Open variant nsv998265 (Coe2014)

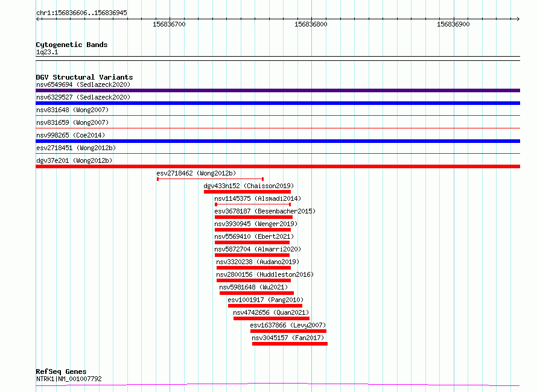(x=71, y=135)
